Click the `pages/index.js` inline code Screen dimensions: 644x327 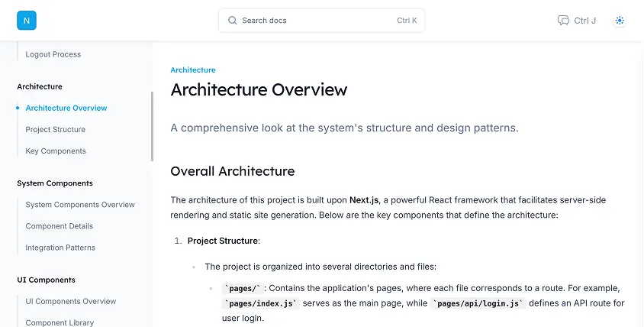point(260,303)
